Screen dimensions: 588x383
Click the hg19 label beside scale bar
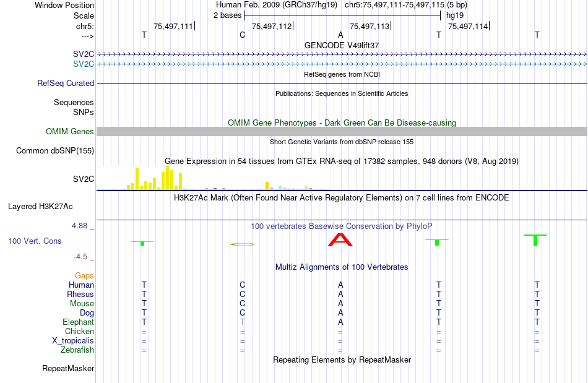click(x=455, y=15)
